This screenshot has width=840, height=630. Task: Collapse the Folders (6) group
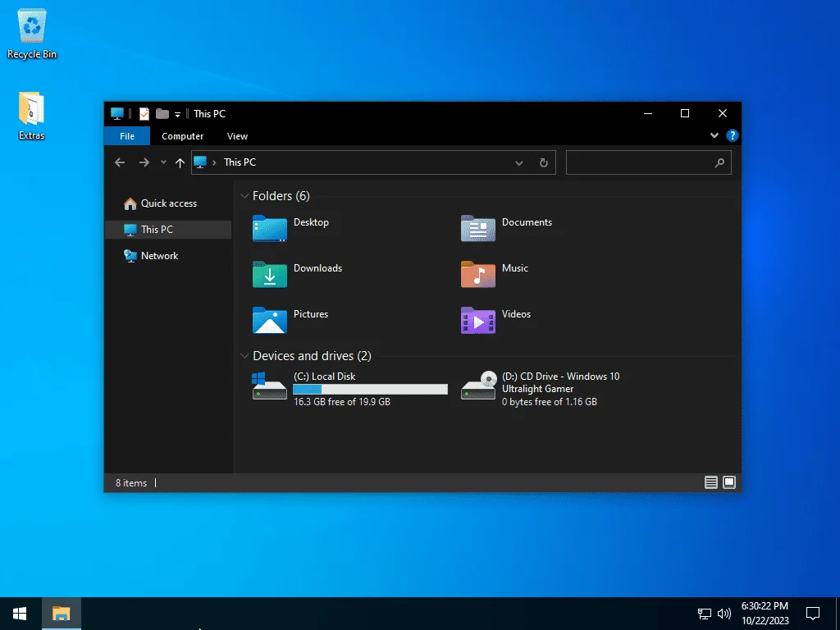click(x=244, y=196)
